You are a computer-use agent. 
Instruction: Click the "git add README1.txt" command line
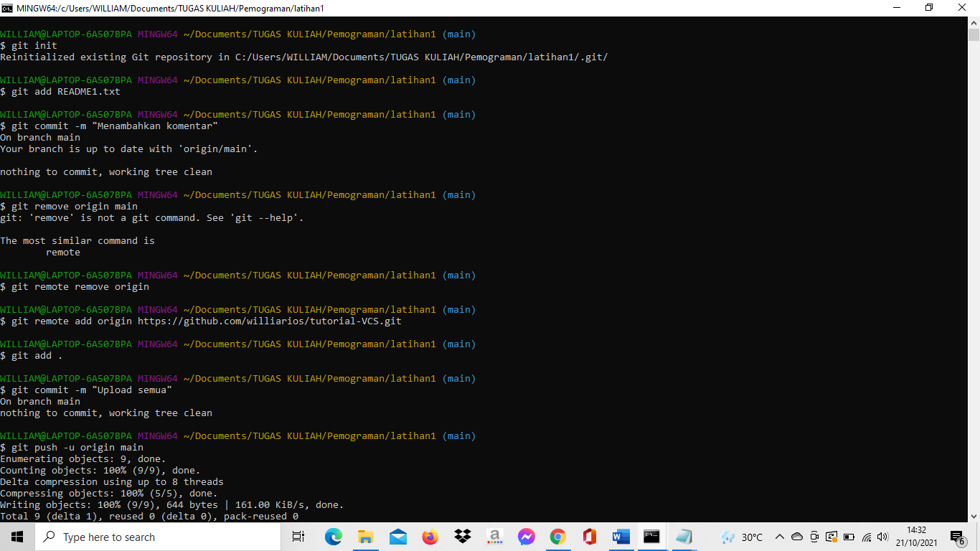tap(60, 92)
